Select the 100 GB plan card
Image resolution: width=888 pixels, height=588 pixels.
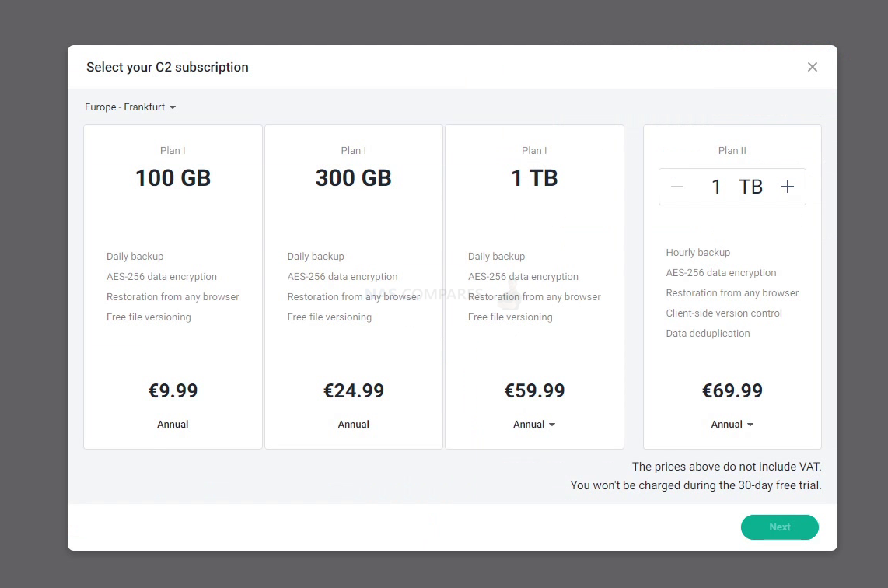click(x=173, y=287)
